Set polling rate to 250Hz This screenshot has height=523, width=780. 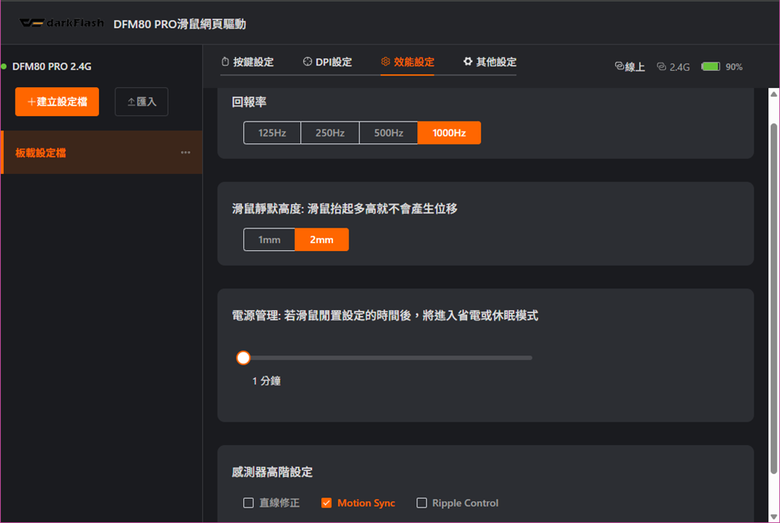(330, 133)
